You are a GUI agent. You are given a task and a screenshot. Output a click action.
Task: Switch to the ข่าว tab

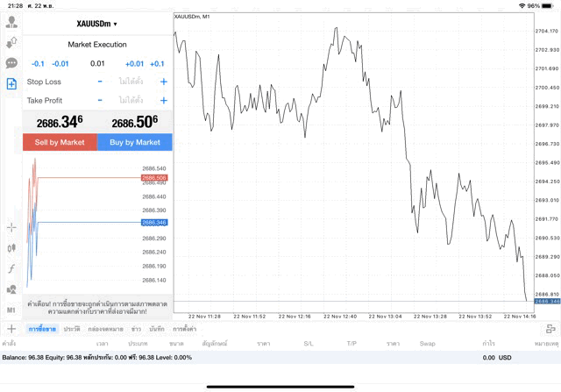tap(136, 329)
